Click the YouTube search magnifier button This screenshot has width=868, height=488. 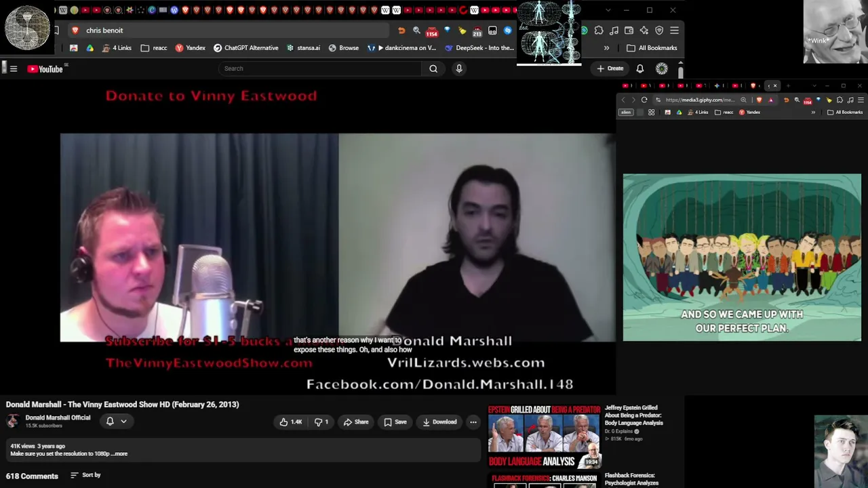433,68
